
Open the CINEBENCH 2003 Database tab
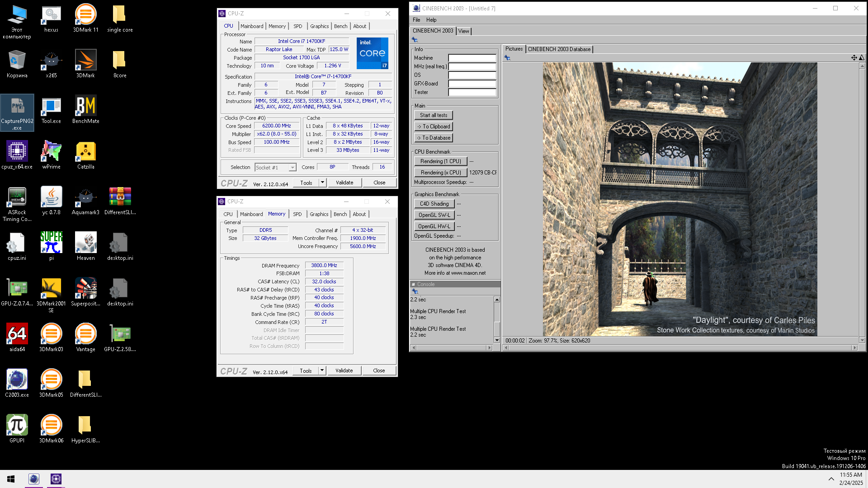click(559, 49)
